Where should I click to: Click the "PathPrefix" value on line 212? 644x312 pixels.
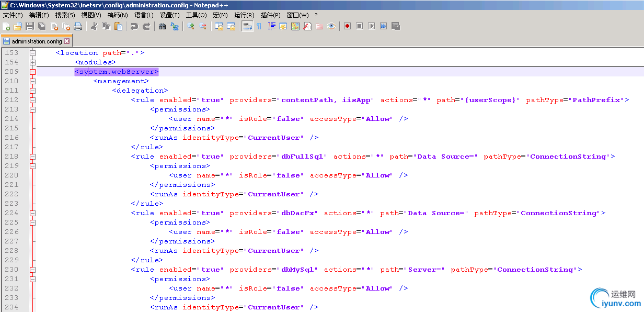click(x=596, y=100)
